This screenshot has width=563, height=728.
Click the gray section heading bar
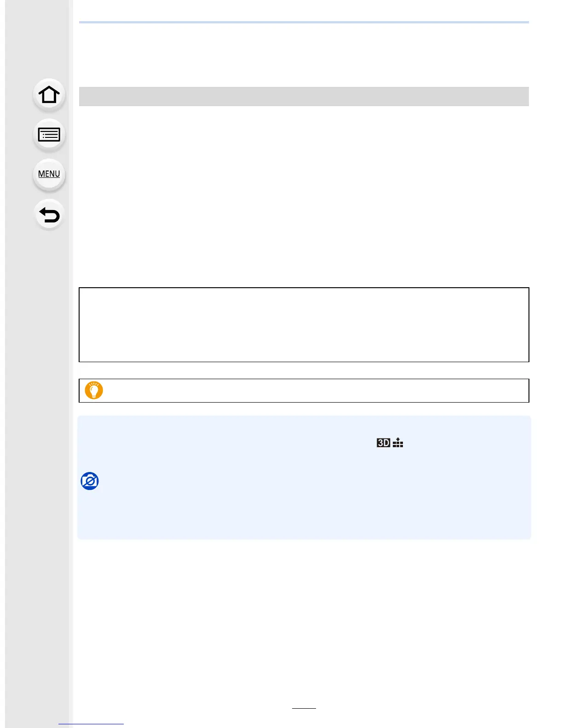[304, 97]
